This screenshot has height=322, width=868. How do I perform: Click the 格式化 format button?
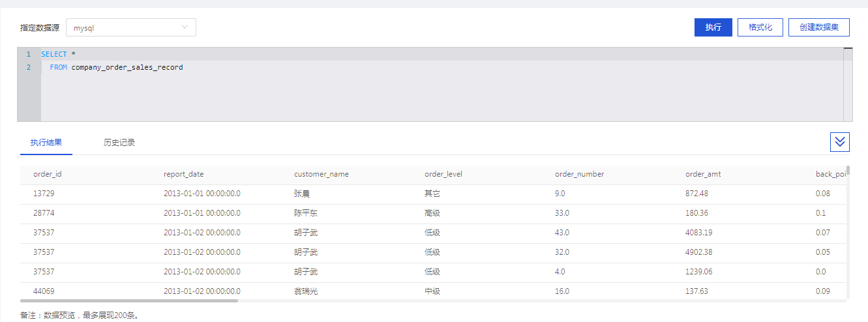(x=760, y=27)
